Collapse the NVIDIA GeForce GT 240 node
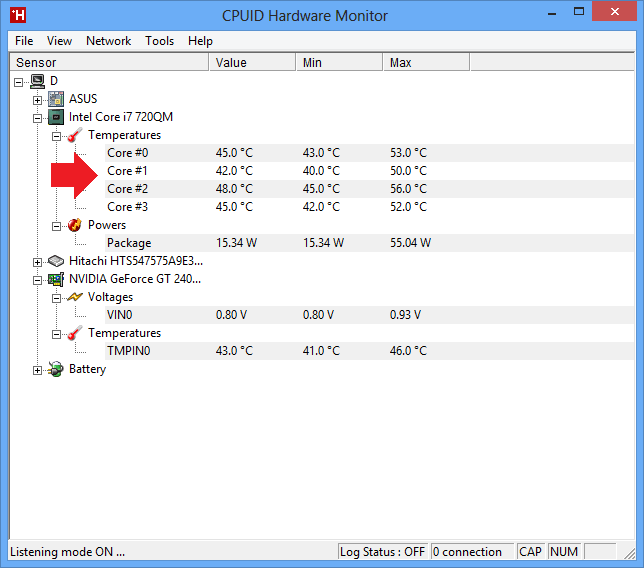 [37, 280]
